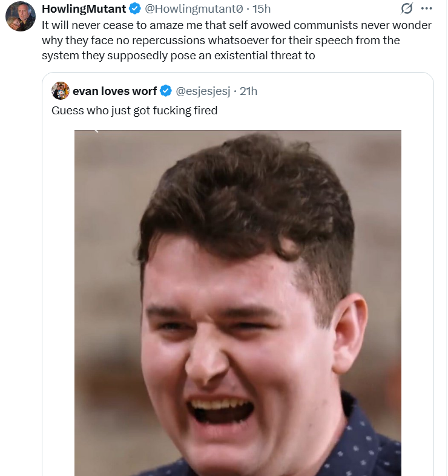Open Grok explain icon on HowlingMutant's post
The height and width of the screenshot is (476, 448).
407,8
